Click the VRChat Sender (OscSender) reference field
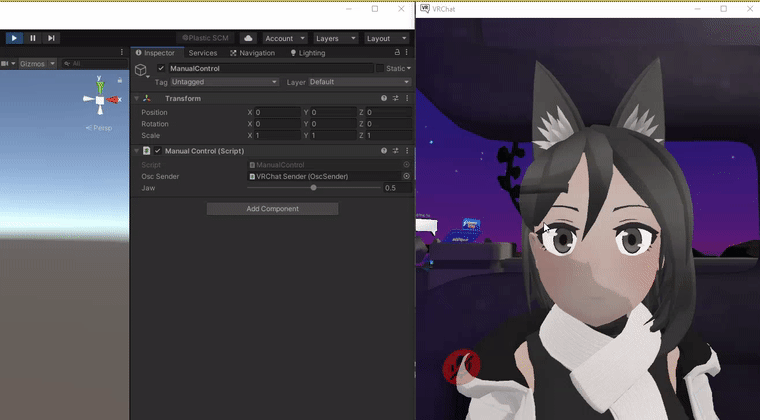Viewport: 760px width, 420px height. tap(325, 176)
